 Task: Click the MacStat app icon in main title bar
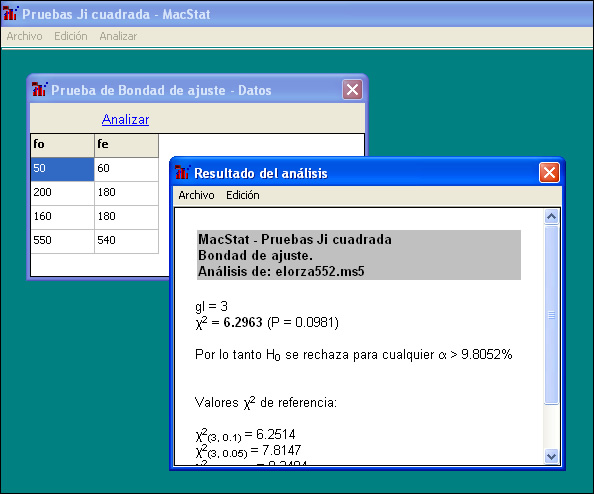point(10,13)
